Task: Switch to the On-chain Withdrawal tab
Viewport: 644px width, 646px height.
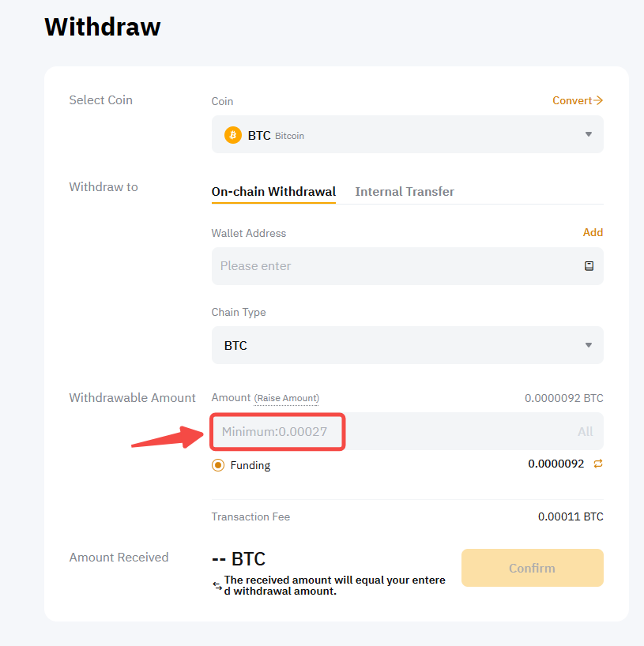Action: pos(273,192)
